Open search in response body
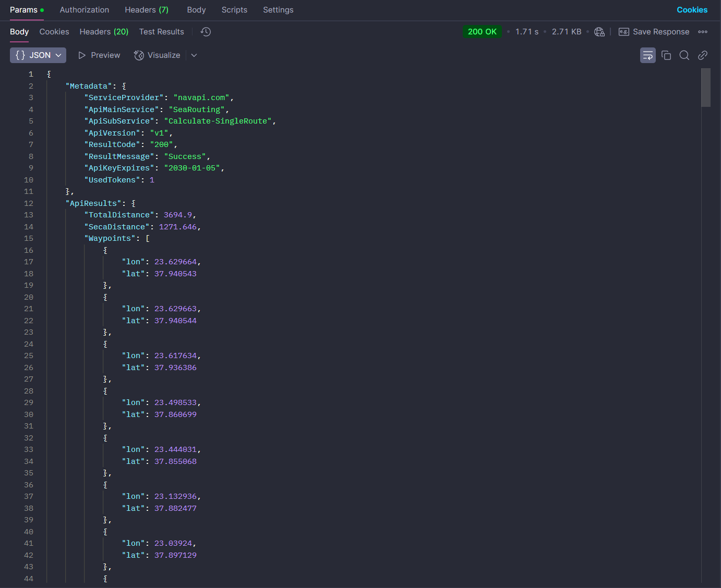The width and height of the screenshot is (721, 588). [x=684, y=55]
